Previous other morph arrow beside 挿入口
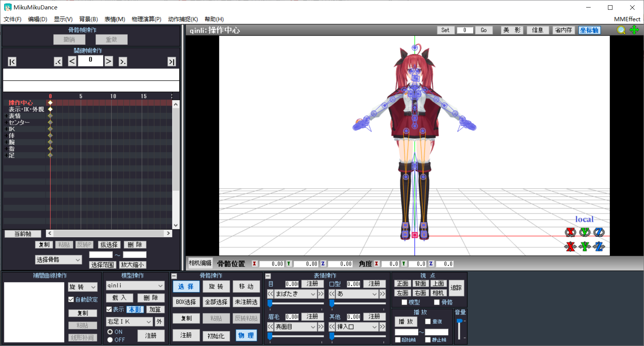Screen dimensions: 644x346 click(332, 327)
